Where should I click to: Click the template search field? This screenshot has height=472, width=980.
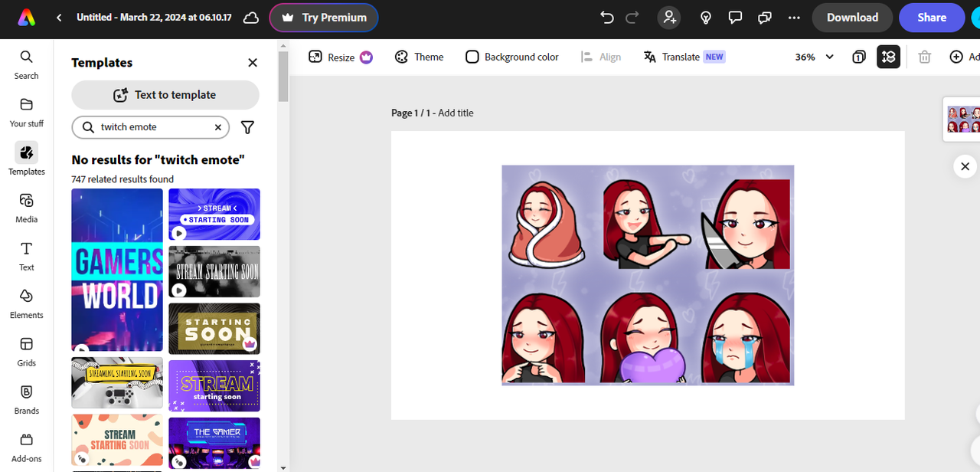pyautogui.click(x=151, y=127)
